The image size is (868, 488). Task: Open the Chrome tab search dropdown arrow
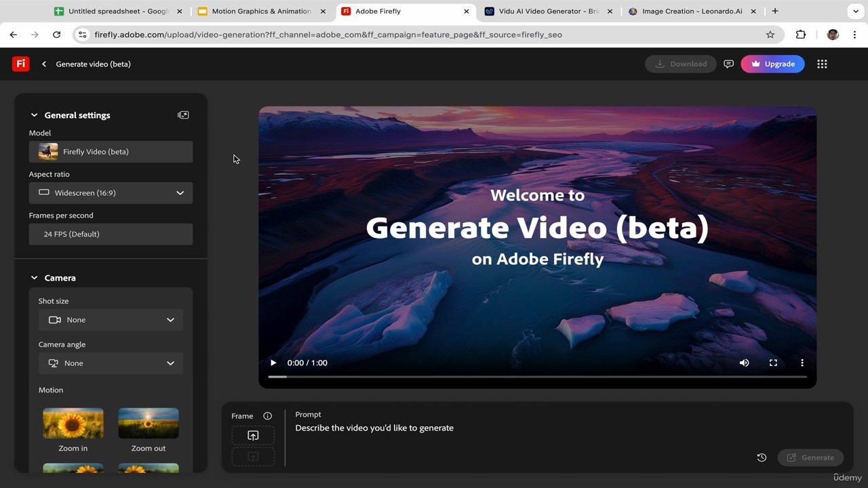tap(855, 12)
